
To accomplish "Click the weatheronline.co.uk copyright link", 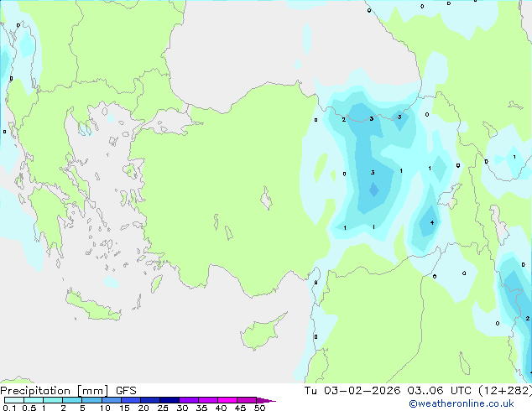I will (x=462, y=403).
